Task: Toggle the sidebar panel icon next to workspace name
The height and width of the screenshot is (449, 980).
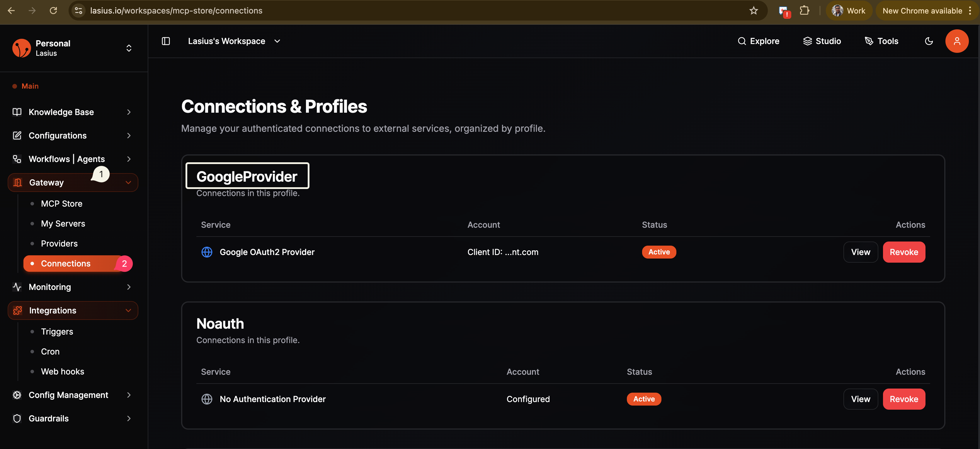Action: [x=166, y=41]
